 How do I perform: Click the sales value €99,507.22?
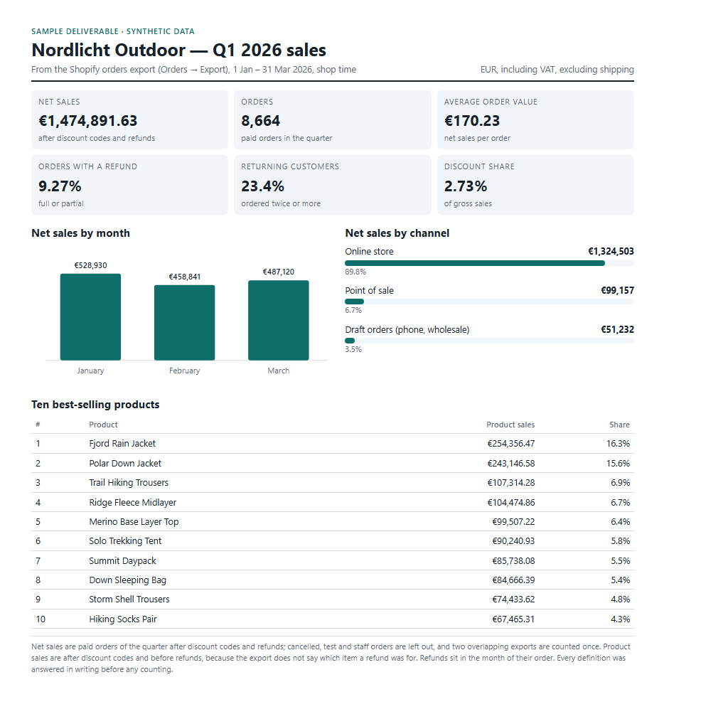tap(513, 522)
